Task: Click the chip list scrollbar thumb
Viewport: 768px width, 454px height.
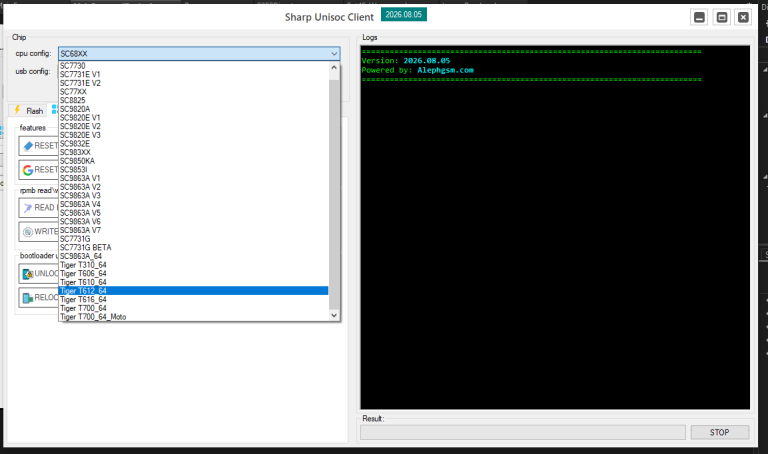Action: pos(334,195)
